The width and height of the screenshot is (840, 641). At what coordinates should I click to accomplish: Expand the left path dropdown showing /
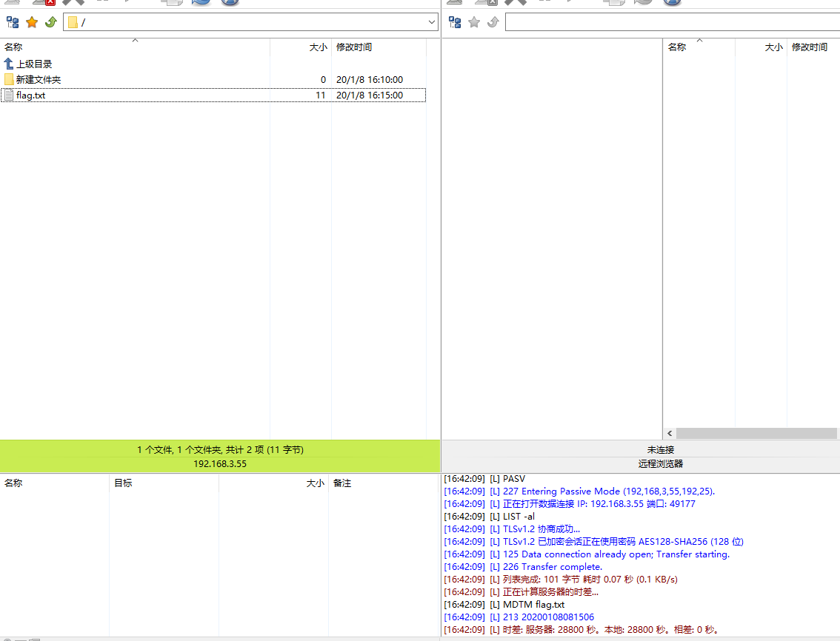point(431,22)
